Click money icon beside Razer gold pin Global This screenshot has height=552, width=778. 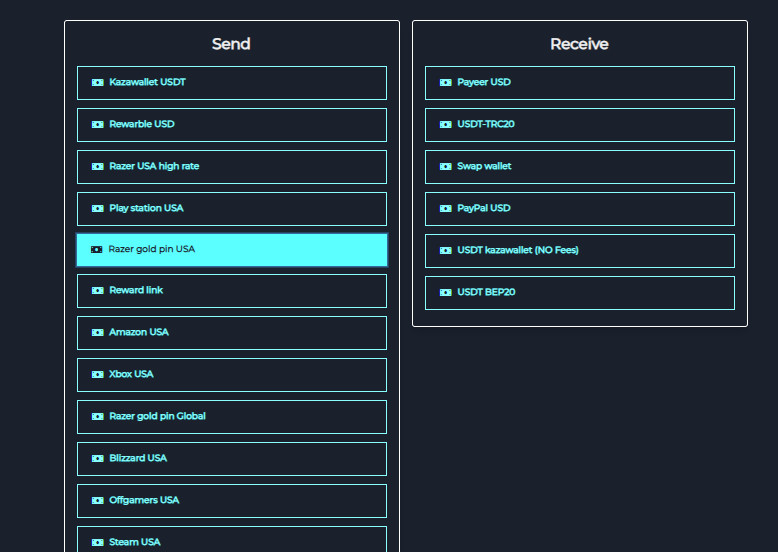pyautogui.click(x=98, y=417)
